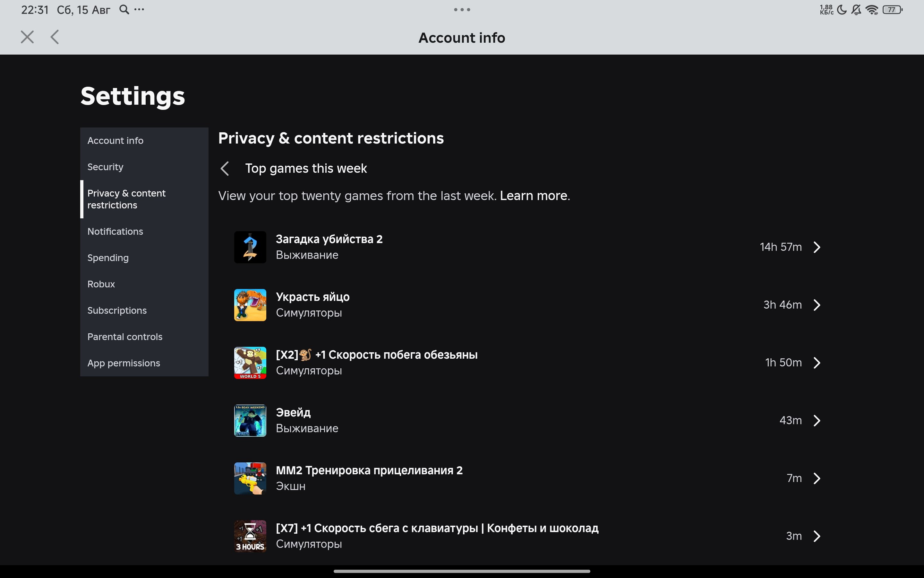
Task: Expand the Украсть яйцо row chevron
Action: click(817, 305)
